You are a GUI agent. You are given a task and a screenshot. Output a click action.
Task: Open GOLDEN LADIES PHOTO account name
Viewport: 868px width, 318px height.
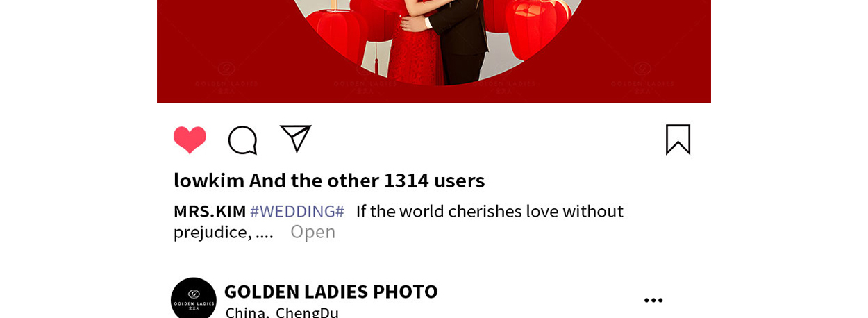[331, 292]
